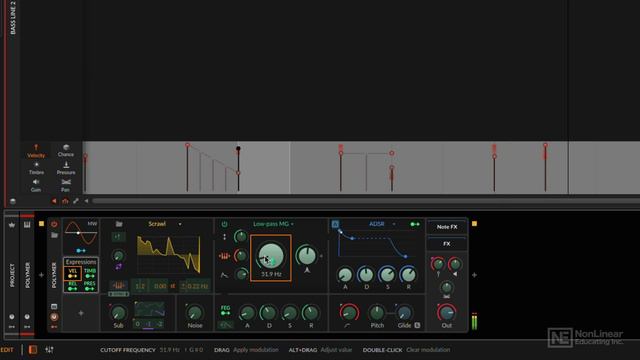Toggle the orange device panel icon
The width and height of the screenshot is (640, 360).
(33, 350)
